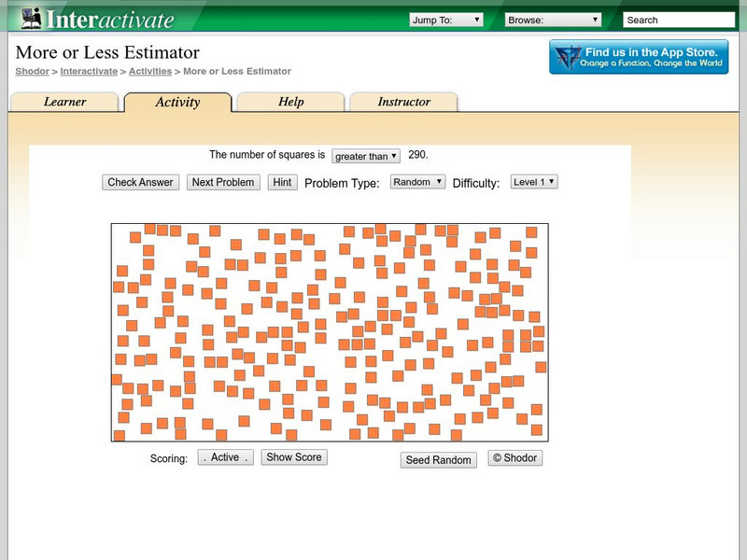Open the Difficulty Level 1 dropdown
747x560 pixels.
tap(534, 182)
